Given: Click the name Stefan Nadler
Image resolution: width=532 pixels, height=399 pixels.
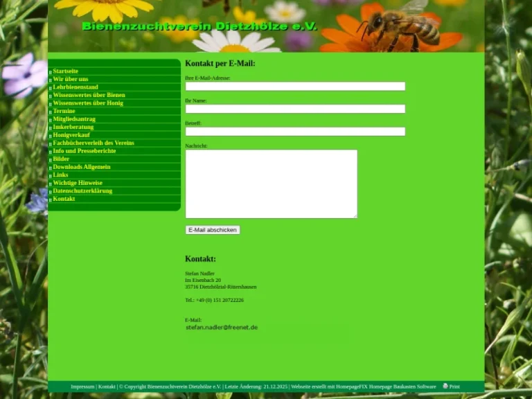Looking at the screenshot, I should pyautogui.click(x=199, y=274).
